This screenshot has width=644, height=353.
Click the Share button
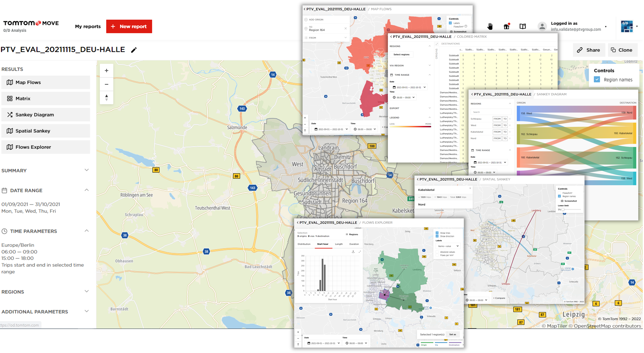tap(589, 50)
